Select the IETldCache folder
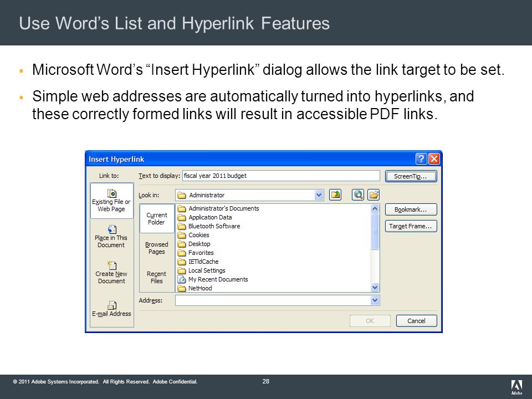The image size is (532, 399). [198, 262]
